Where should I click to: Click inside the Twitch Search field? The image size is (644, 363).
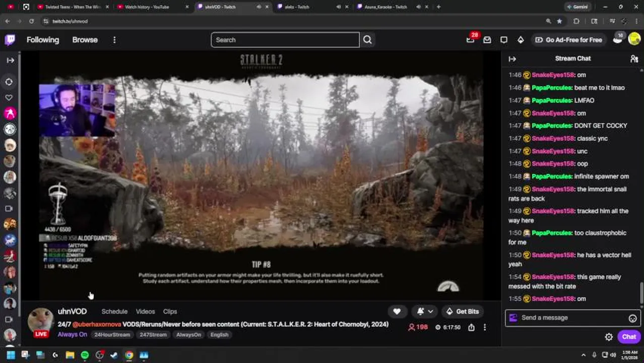click(x=285, y=40)
